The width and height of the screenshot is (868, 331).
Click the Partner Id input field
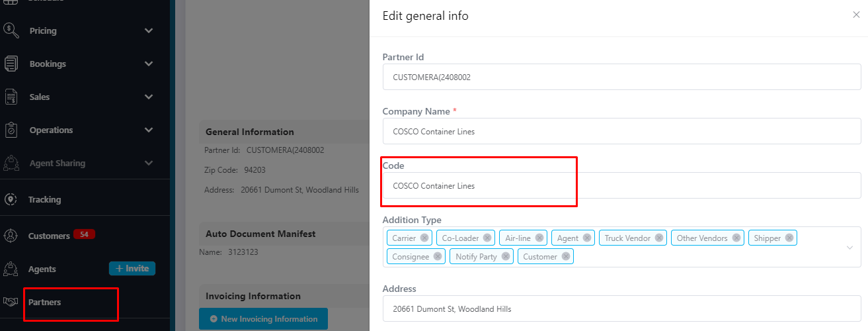point(622,77)
